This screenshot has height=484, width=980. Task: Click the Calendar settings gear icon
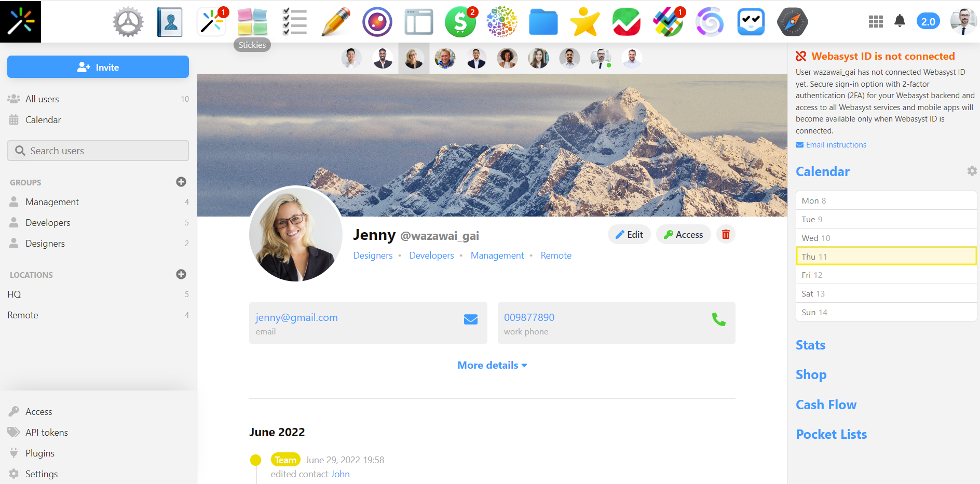pyautogui.click(x=972, y=171)
